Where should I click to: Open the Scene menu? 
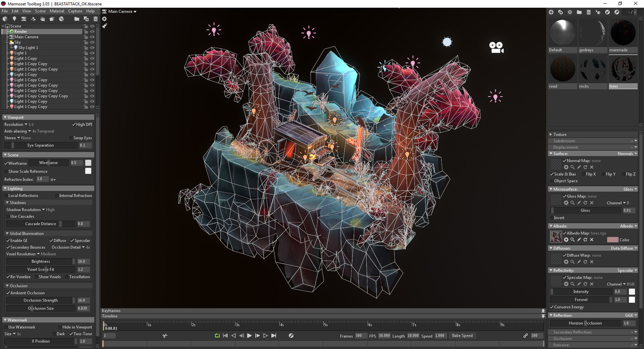click(x=40, y=11)
